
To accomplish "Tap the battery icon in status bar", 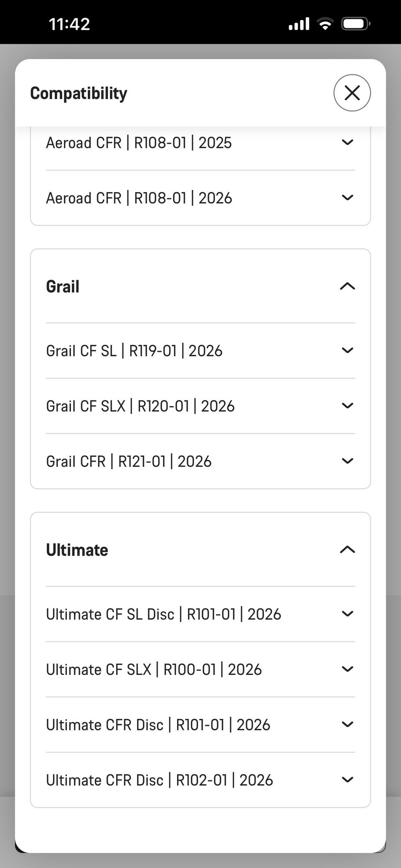I will [x=355, y=24].
